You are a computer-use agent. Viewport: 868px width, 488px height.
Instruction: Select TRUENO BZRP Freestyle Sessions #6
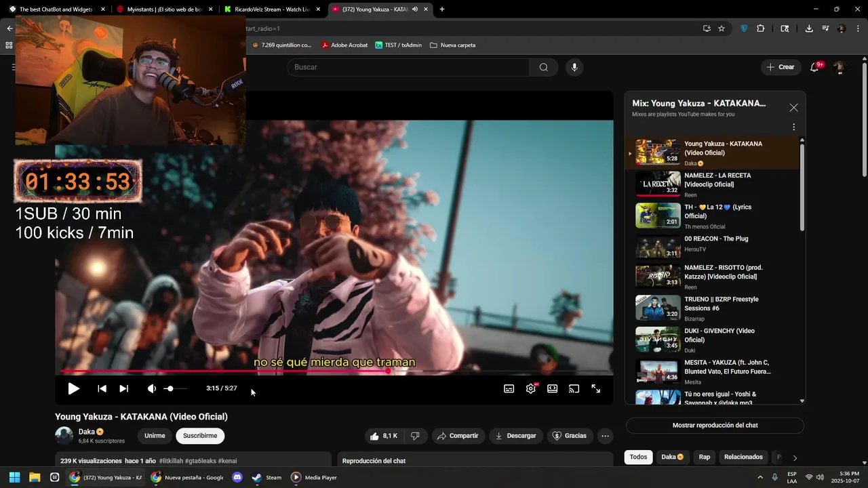[712, 308]
